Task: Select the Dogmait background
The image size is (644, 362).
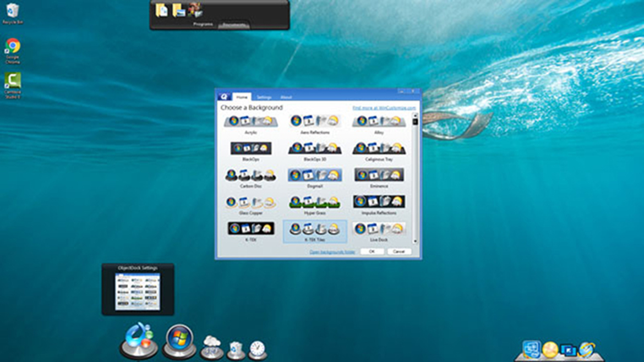Action: tap(315, 179)
